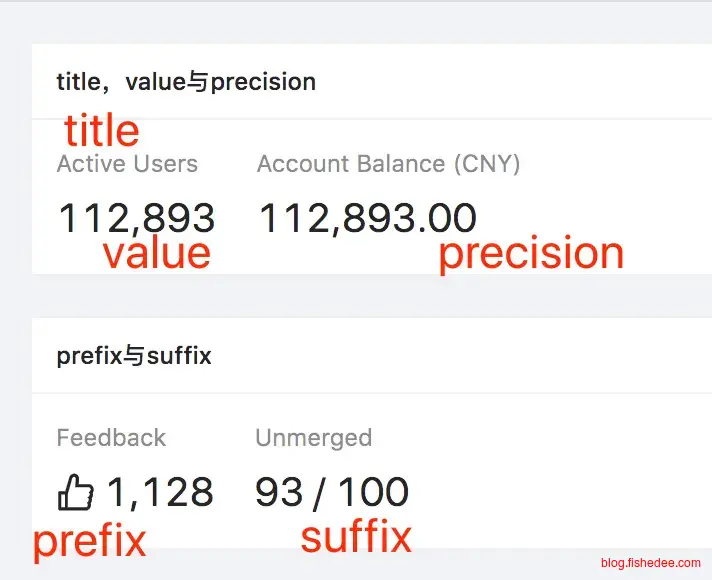Click the red "value" annotation
The image size is (712, 580).
156,253
